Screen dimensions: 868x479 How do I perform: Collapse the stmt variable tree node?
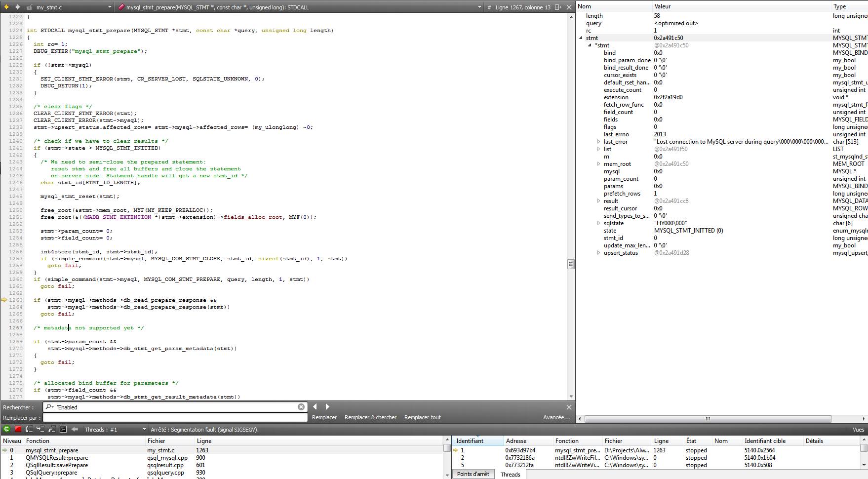581,38
